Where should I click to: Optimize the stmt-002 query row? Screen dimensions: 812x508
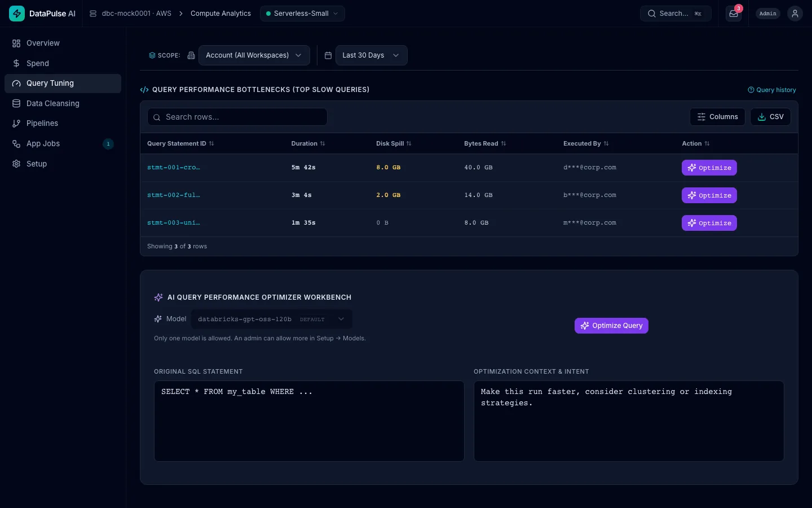point(709,195)
